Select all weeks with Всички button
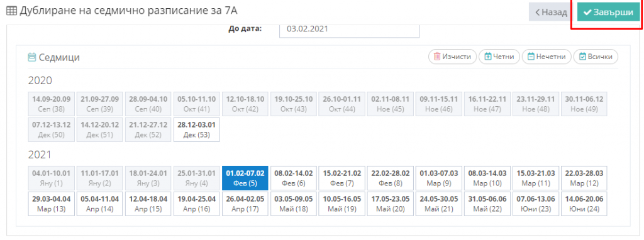This screenshot has height=240, width=644. tap(596, 57)
